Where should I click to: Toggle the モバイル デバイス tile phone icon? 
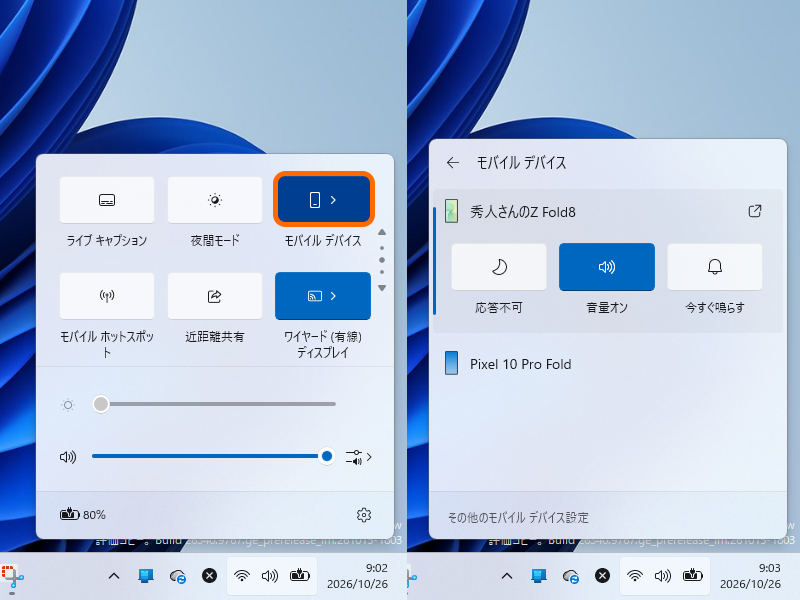pyautogui.click(x=315, y=199)
